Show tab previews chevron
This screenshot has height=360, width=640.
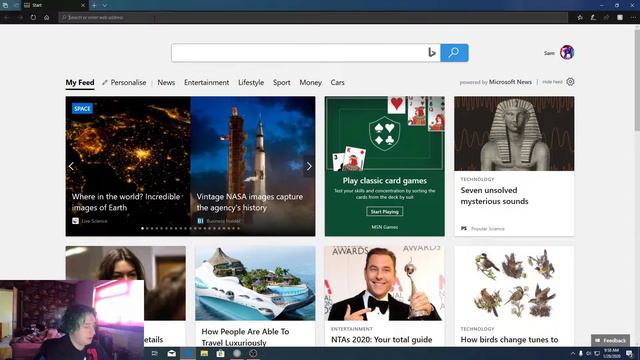(x=104, y=5)
